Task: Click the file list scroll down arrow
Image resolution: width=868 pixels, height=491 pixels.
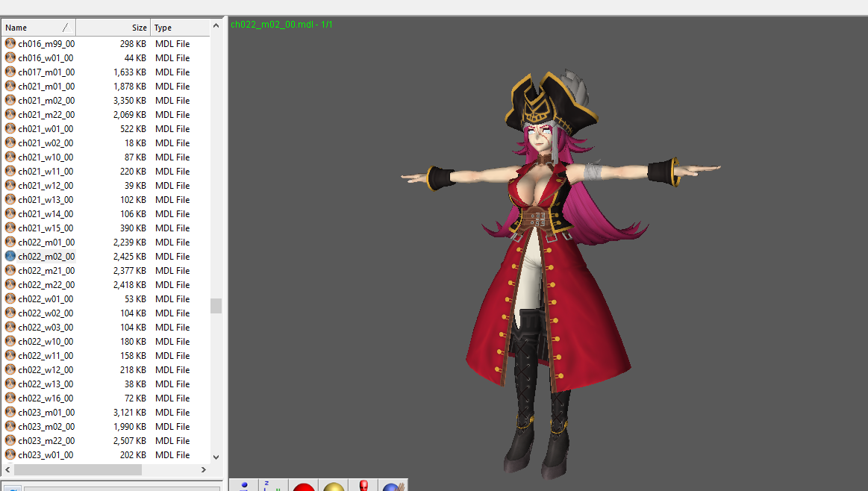Action: pos(216,457)
